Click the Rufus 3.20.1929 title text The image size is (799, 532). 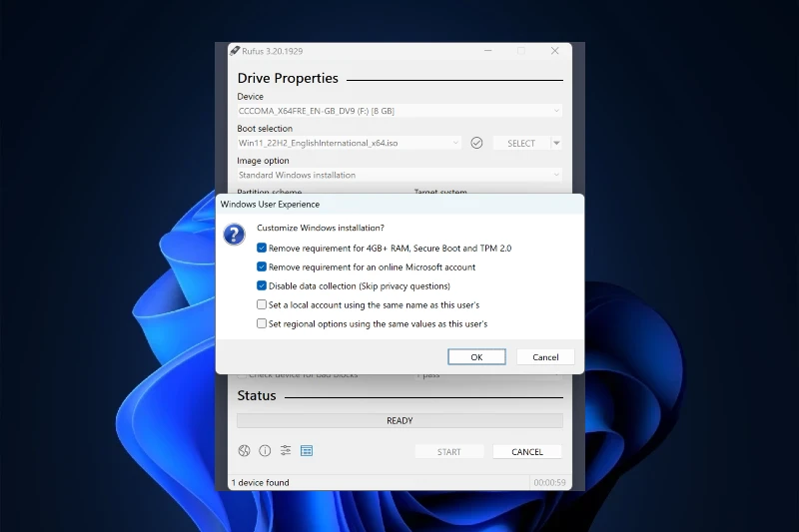(272, 51)
